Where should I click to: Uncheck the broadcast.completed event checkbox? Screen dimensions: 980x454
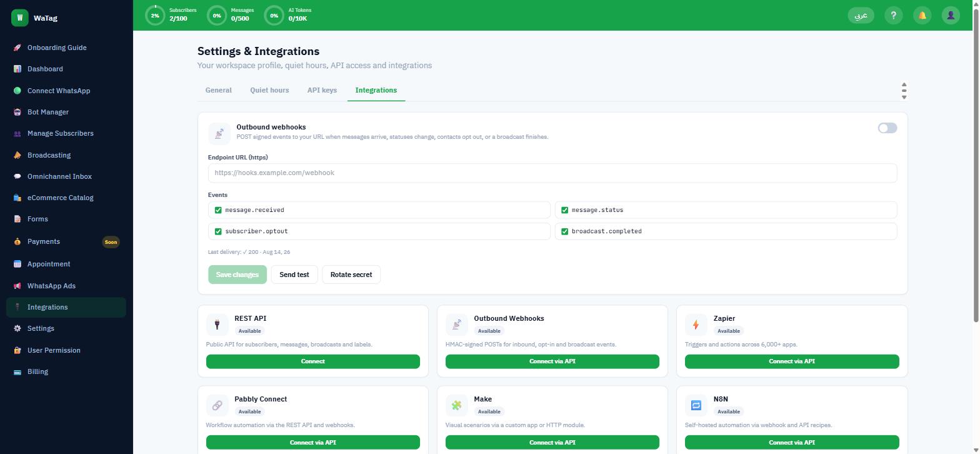564,231
